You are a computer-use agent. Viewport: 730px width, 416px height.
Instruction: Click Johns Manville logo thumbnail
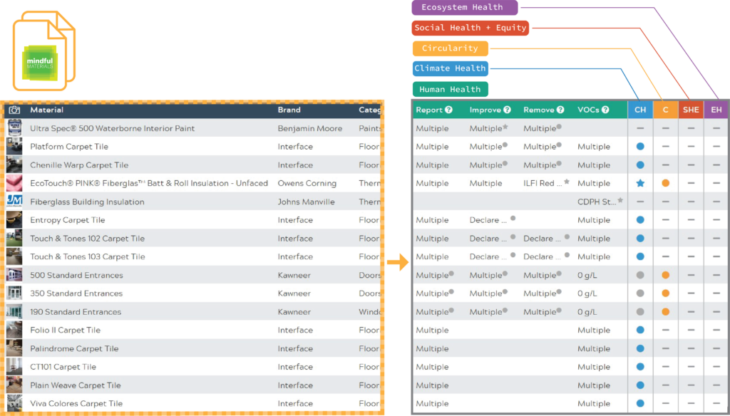15,201
